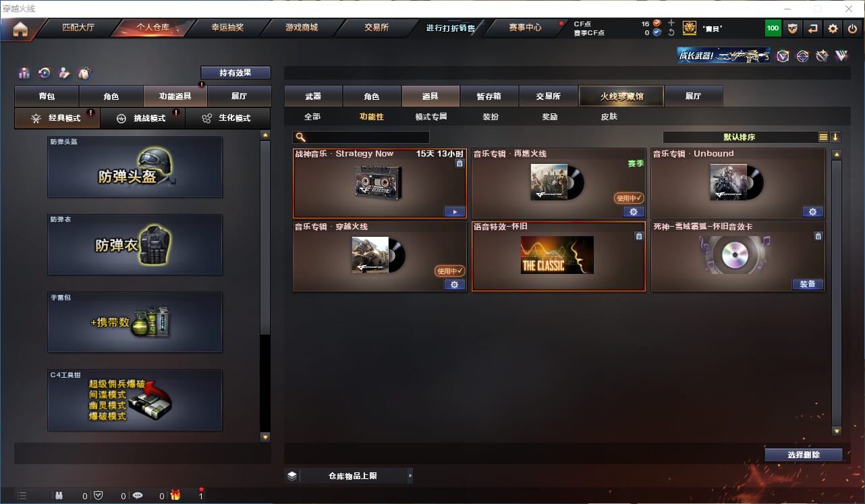Click the 选择删除 button
The height and width of the screenshot is (504, 865).
point(804,455)
